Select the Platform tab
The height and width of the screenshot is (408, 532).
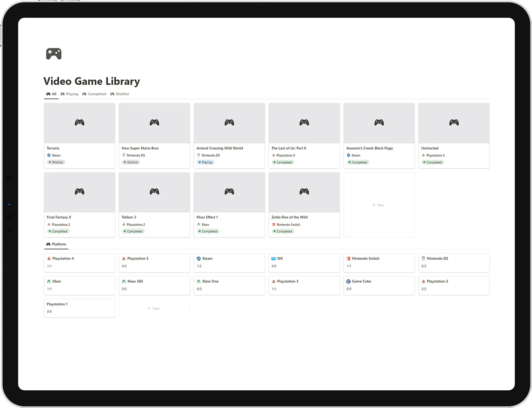56,244
